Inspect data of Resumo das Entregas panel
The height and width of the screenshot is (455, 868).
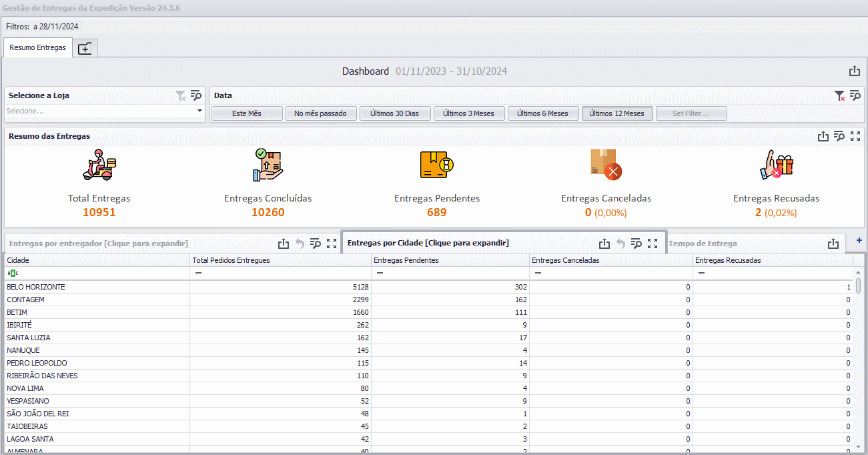click(x=839, y=136)
